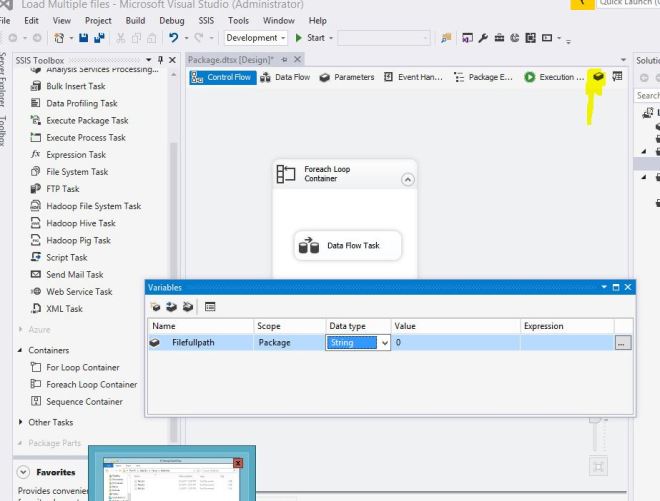Switch to the Data Flow tab

[x=285, y=77]
